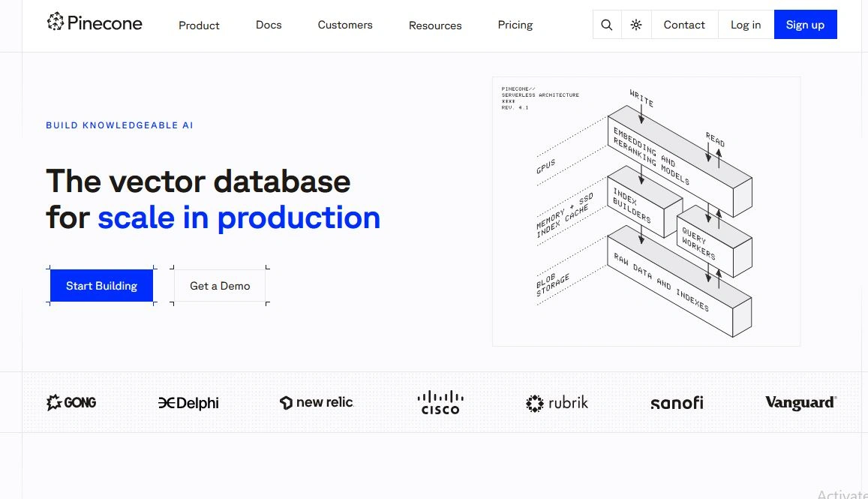
Task: Expand the Product menu
Action: (x=199, y=25)
